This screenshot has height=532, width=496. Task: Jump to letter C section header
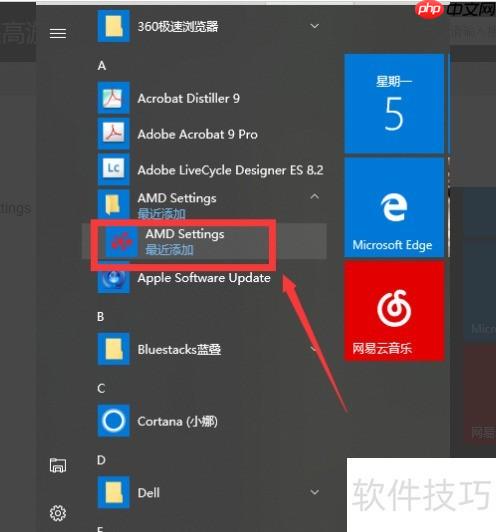[101, 388]
